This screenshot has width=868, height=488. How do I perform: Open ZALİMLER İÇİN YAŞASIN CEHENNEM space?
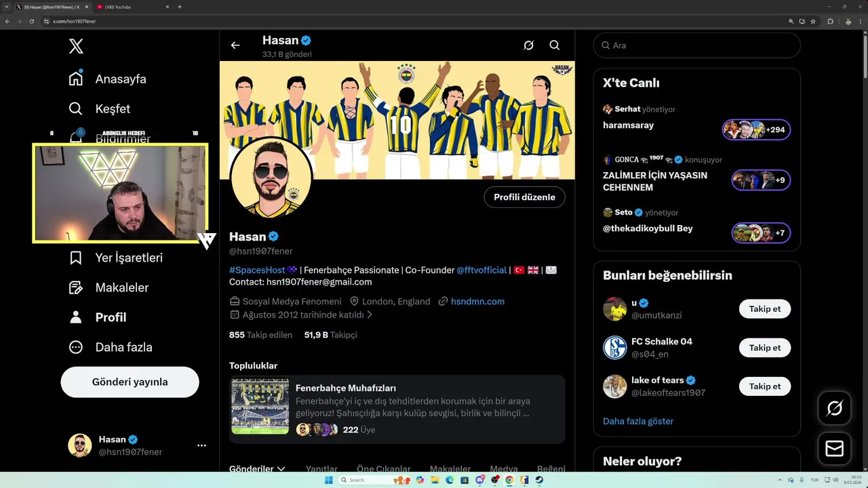(x=655, y=181)
